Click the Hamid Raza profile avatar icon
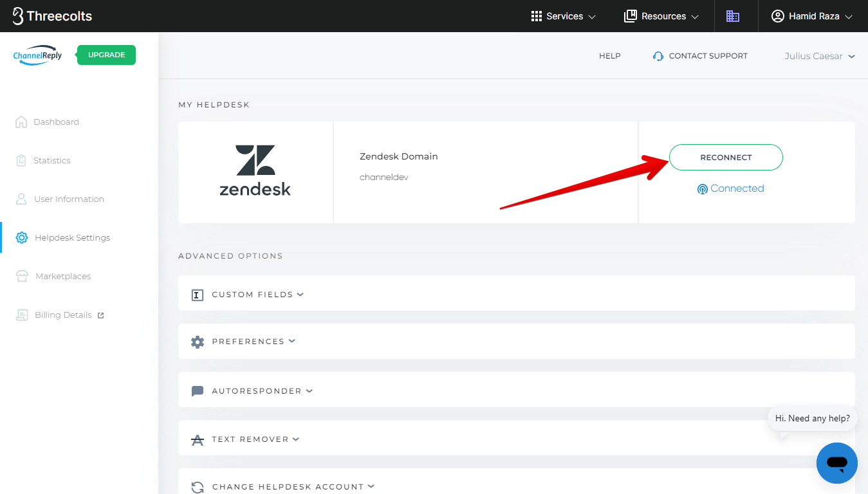 click(x=778, y=16)
